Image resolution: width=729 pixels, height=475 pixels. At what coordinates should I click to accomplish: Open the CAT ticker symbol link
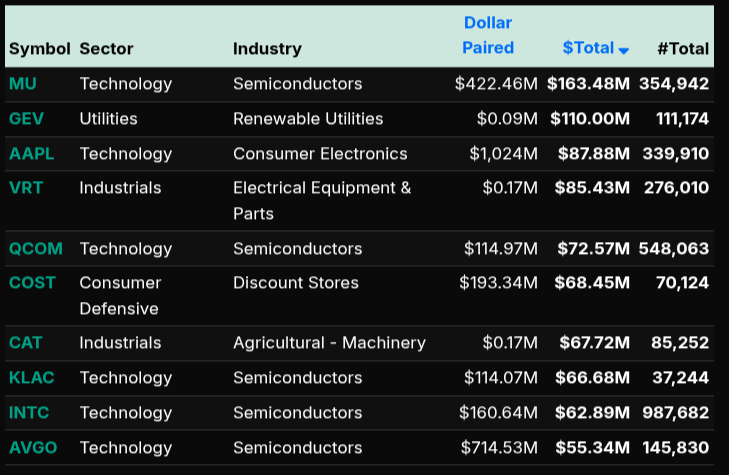pos(25,343)
